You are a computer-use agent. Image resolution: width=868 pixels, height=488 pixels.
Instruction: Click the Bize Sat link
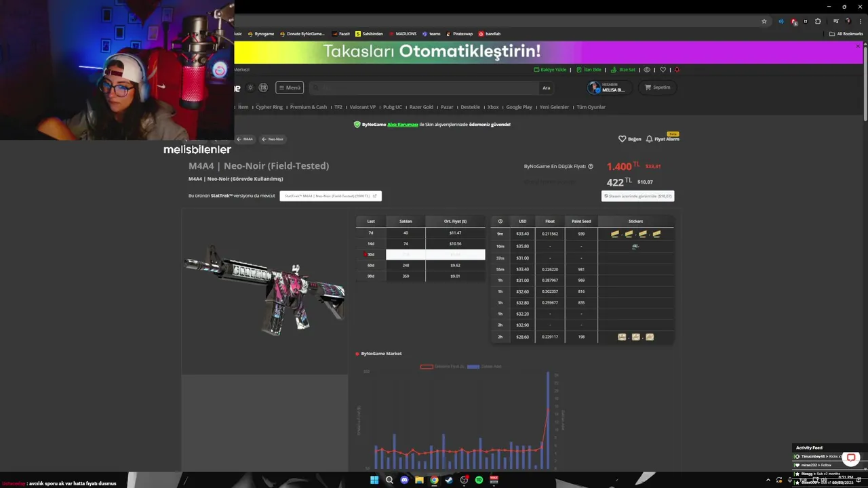(623, 69)
